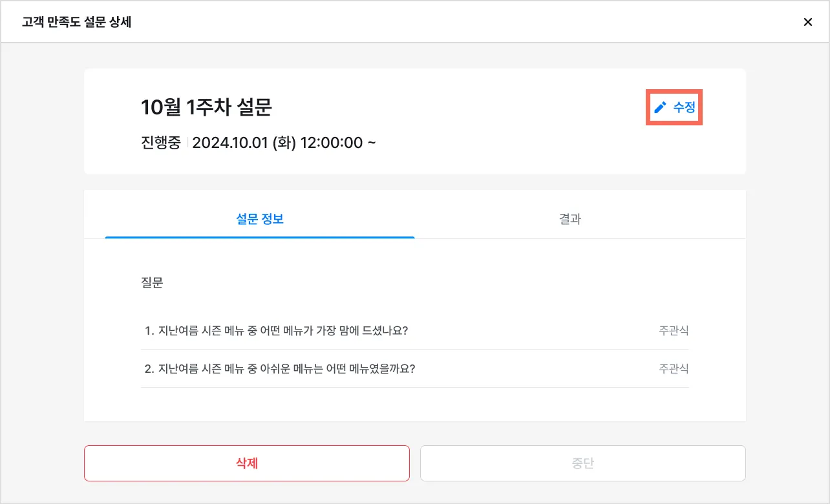
Task: Click the 10월 1주차 설문 title
Action: [206, 107]
